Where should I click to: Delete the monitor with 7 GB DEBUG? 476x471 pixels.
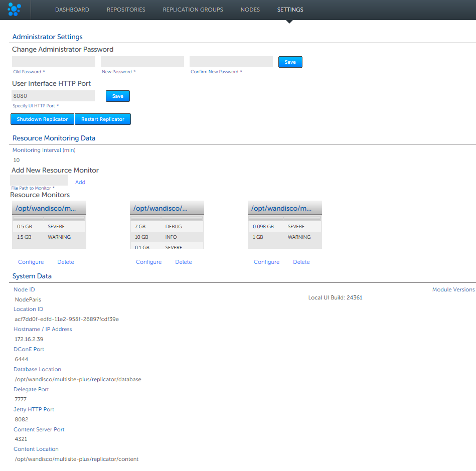[x=184, y=262]
